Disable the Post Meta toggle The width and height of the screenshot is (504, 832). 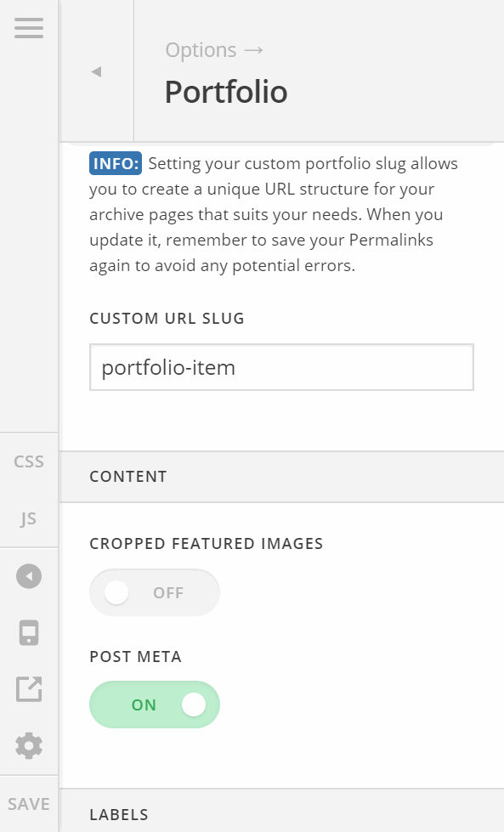pyautogui.click(x=154, y=705)
